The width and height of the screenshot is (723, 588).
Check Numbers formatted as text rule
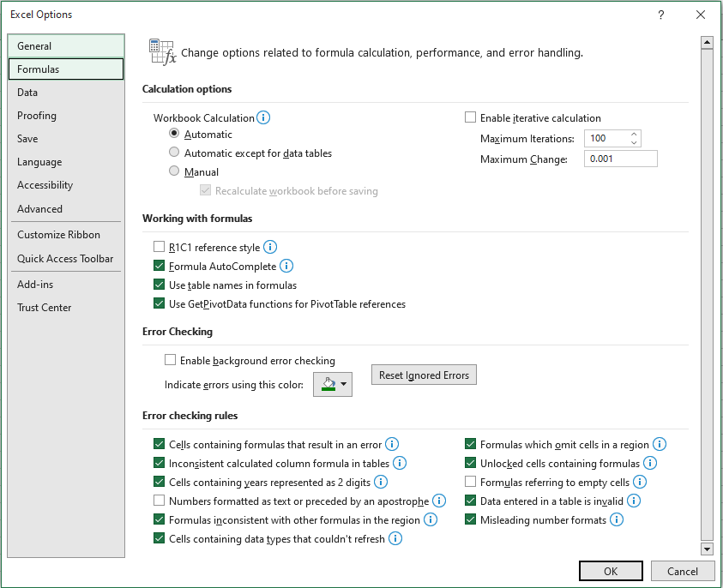coord(159,500)
